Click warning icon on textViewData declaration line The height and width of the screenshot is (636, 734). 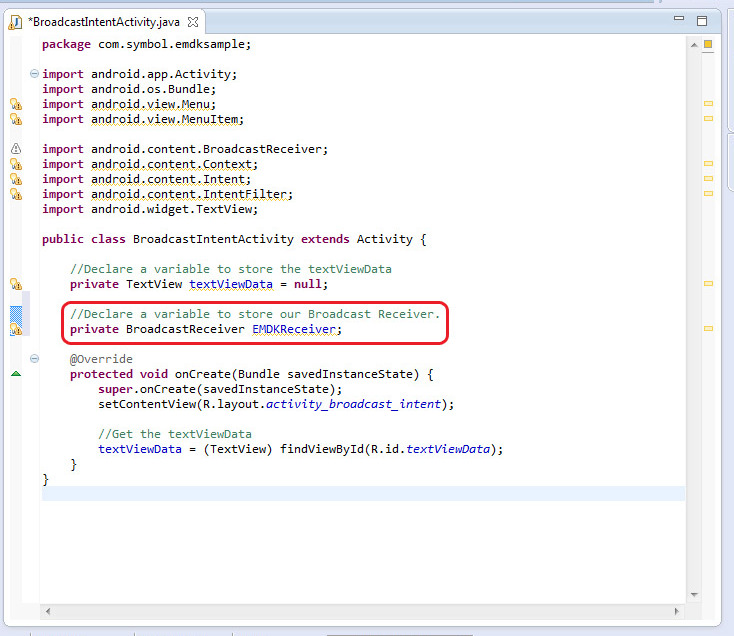(16, 284)
